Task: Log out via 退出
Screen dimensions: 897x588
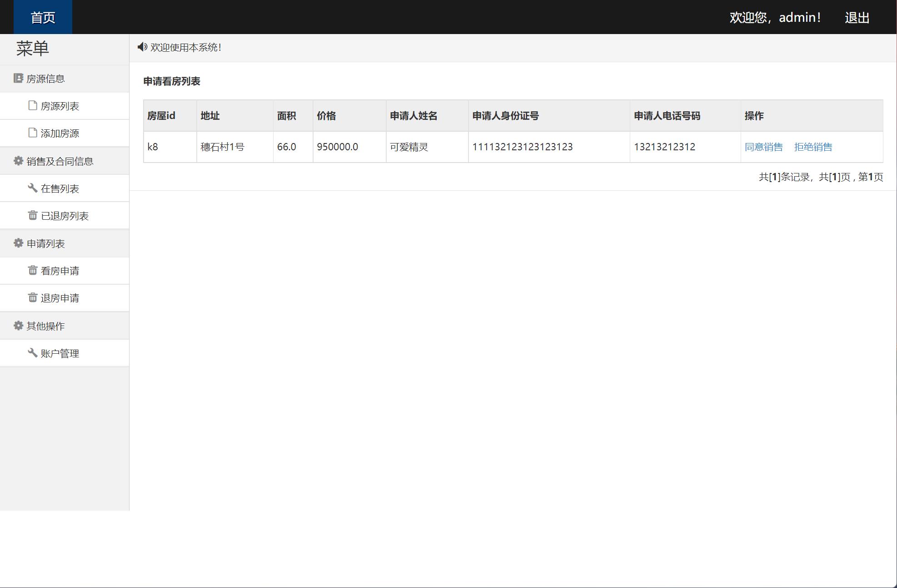Action: [857, 18]
